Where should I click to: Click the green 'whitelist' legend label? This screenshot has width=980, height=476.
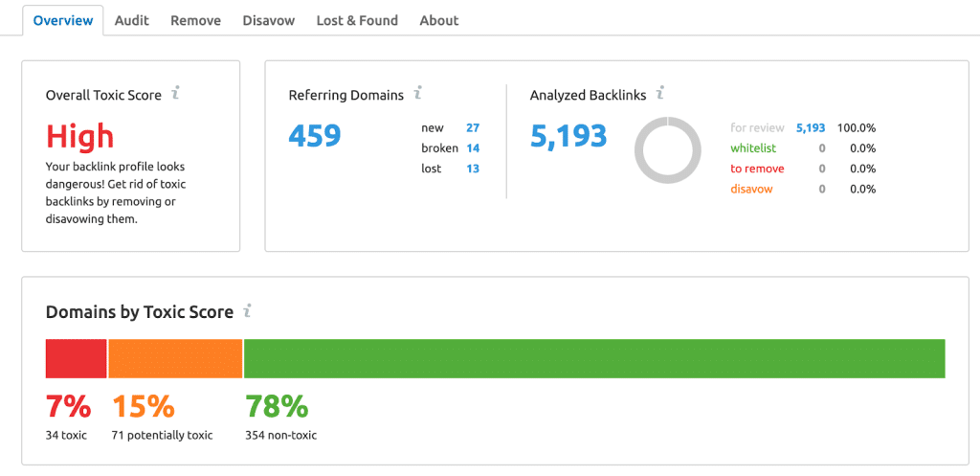(x=753, y=148)
